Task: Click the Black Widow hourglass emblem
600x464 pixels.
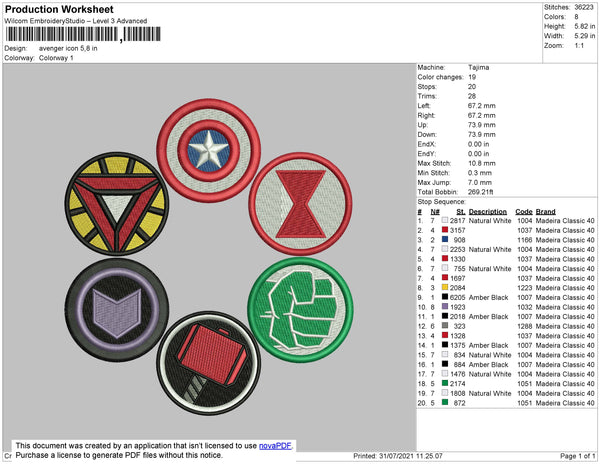Action: [x=300, y=204]
